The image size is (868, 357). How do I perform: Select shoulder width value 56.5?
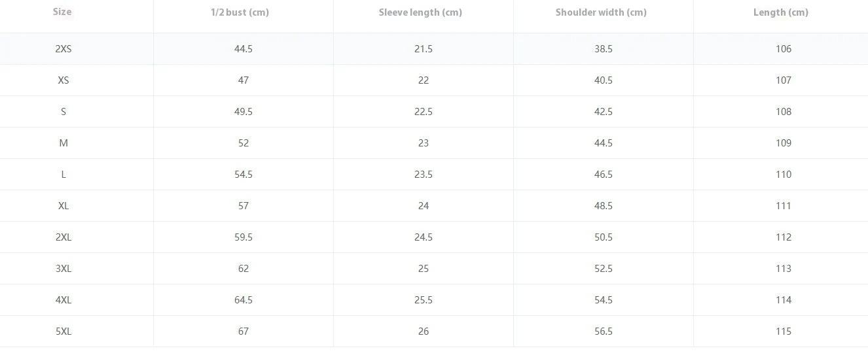(x=604, y=331)
